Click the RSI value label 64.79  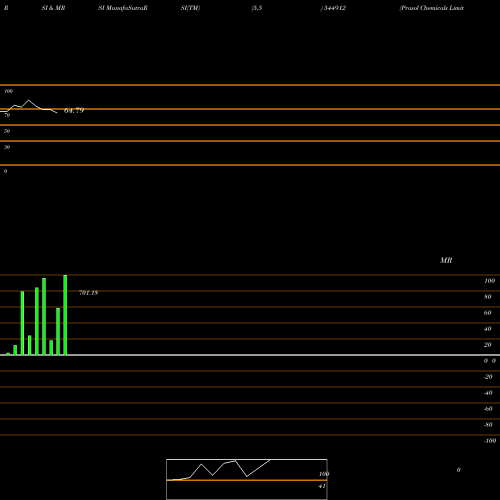[x=74, y=110]
